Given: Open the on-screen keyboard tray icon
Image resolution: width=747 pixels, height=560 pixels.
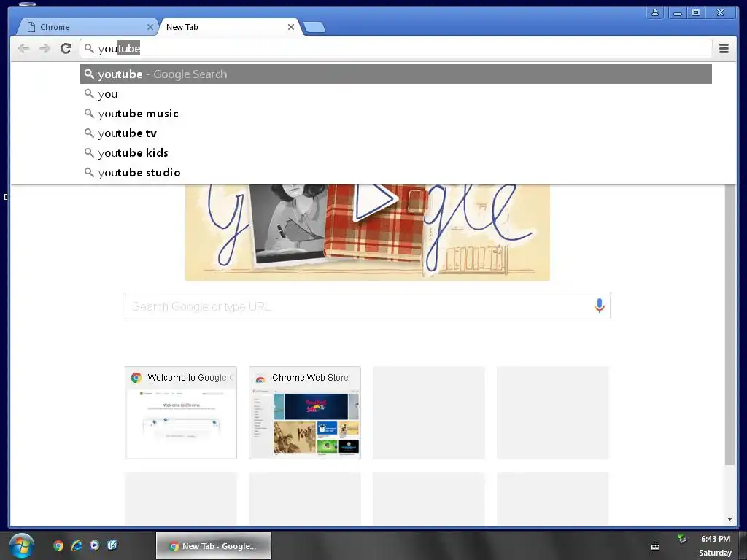Looking at the screenshot, I should pos(656,547).
